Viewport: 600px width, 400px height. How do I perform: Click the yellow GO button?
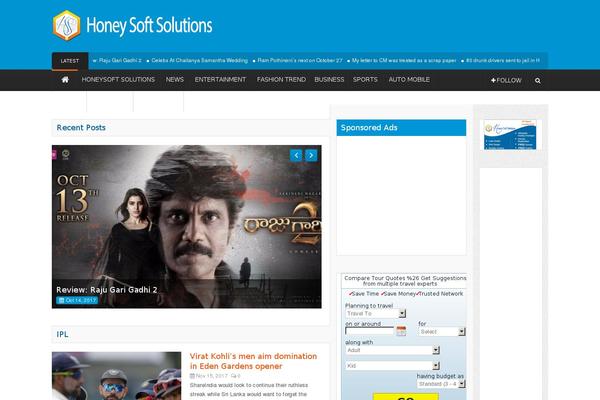point(406,397)
